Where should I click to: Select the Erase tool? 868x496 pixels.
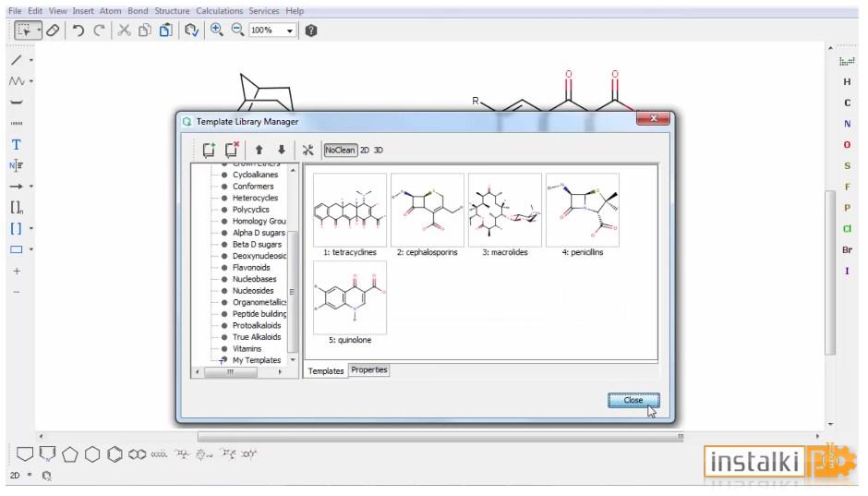[x=54, y=30]
